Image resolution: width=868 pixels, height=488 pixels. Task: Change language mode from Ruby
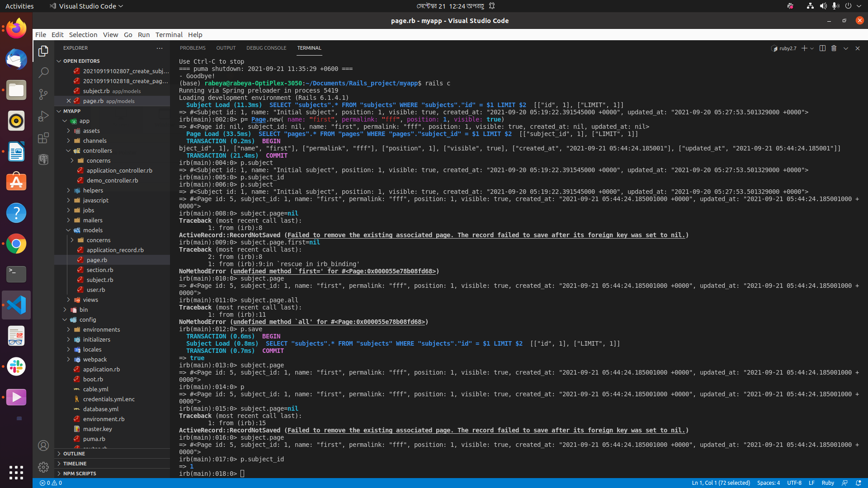(827, 483)
